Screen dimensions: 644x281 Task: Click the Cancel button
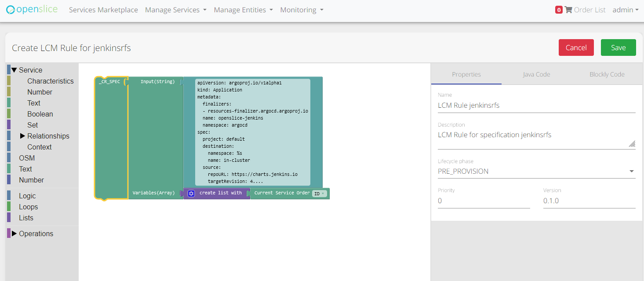pyautogui.click(x=576, y=47)
